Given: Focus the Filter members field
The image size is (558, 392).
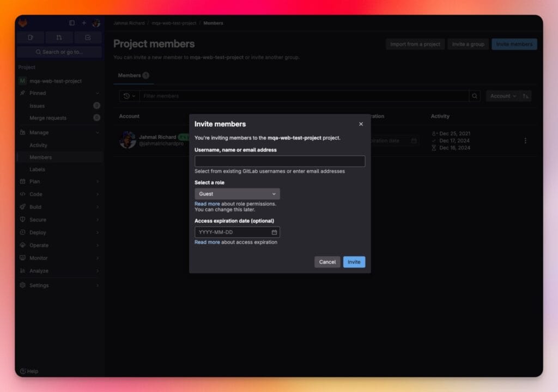Looking at the screenshot, I should tap(304, 96).
